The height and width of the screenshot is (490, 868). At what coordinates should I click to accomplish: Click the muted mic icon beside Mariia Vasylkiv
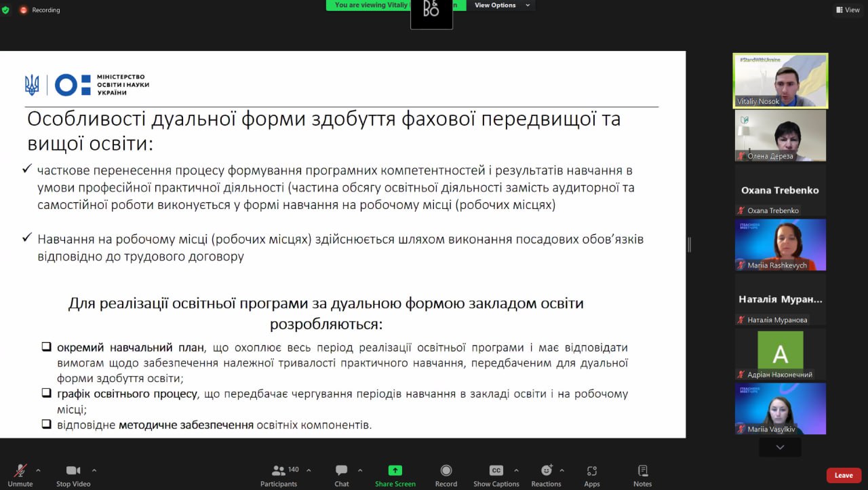click(742, 429)
